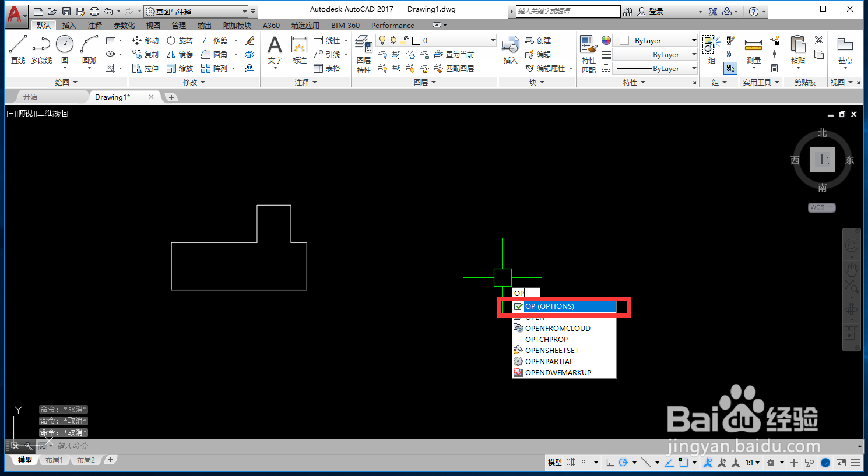
Task: Click the WCS label under ViewCube
Action: point(822,207)
